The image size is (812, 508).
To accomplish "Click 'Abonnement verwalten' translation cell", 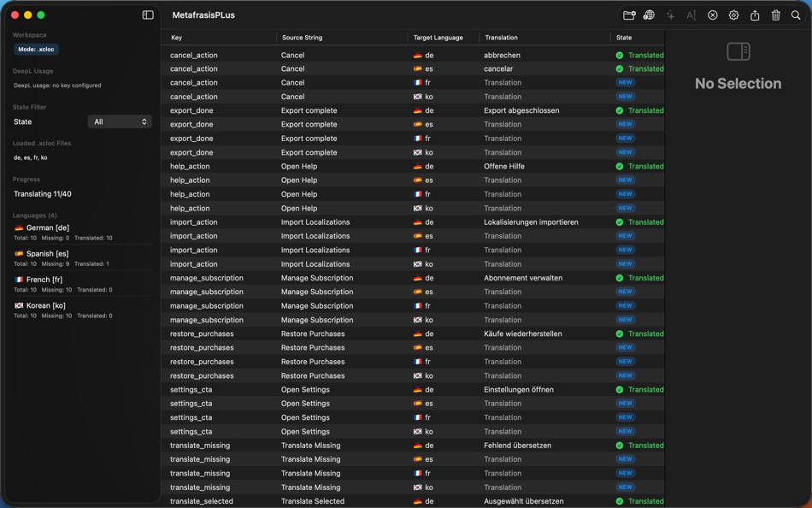I will tap(523, 278).
